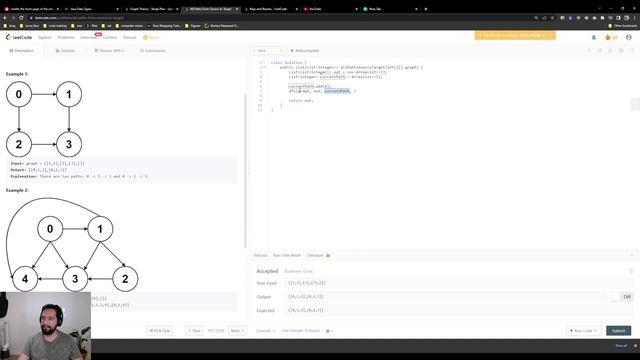Switch to the Description tab
Viewport: 640px width, 360px height.
point(22,51)
